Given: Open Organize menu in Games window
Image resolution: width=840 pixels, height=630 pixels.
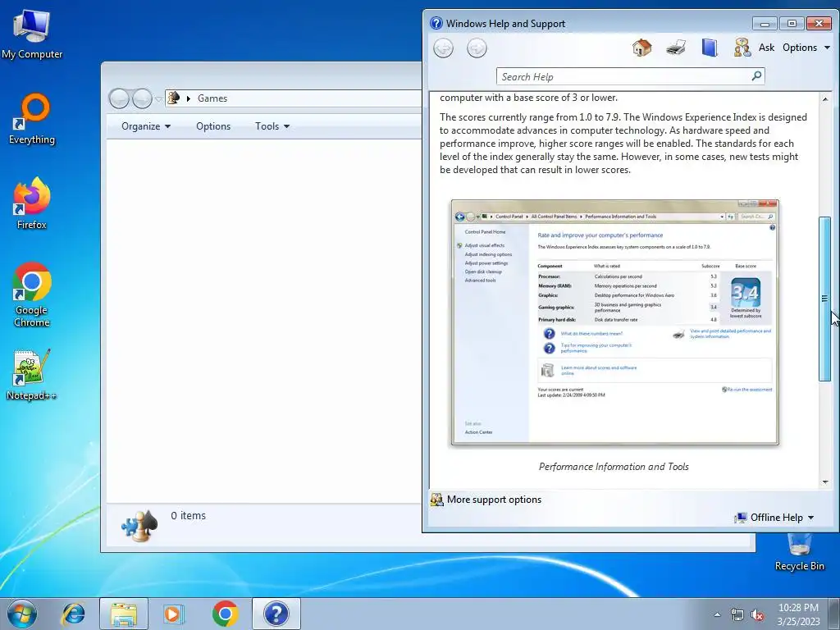Looking at the screenshot, I should pos(146,126).
